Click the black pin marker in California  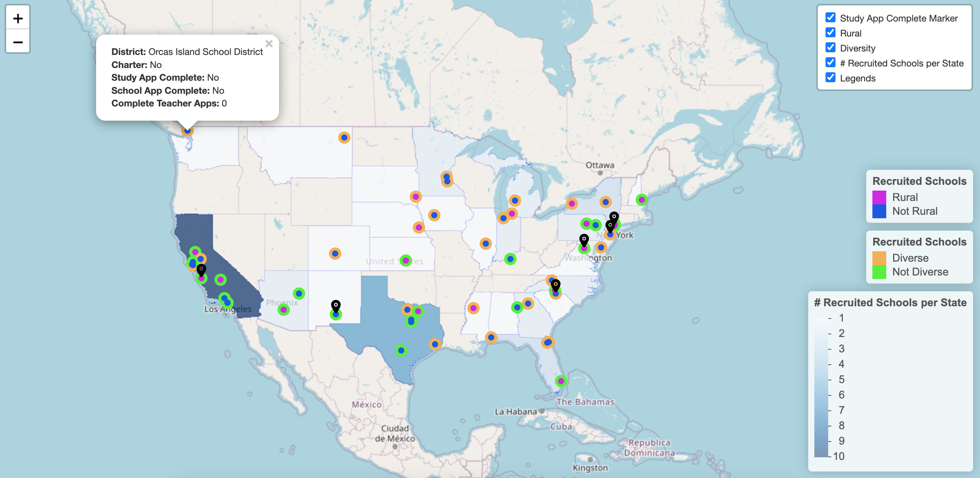tap(201, 270)
